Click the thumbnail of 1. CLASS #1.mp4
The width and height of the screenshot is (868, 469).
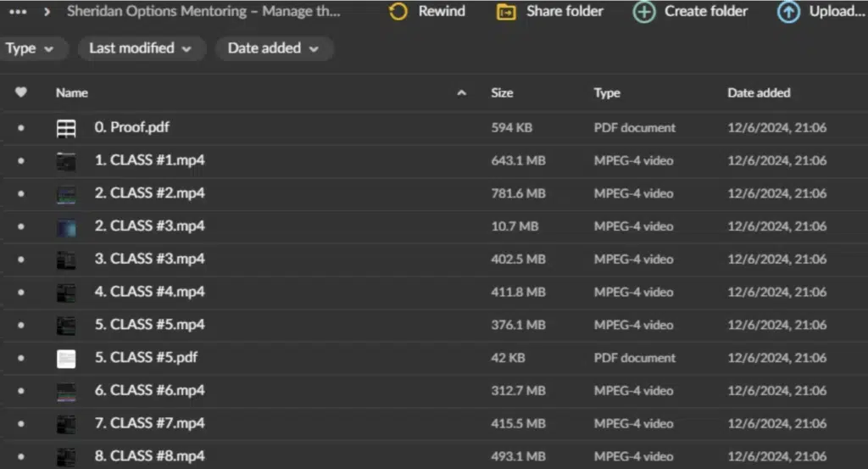pyautogui.click(x=66, y=162)
